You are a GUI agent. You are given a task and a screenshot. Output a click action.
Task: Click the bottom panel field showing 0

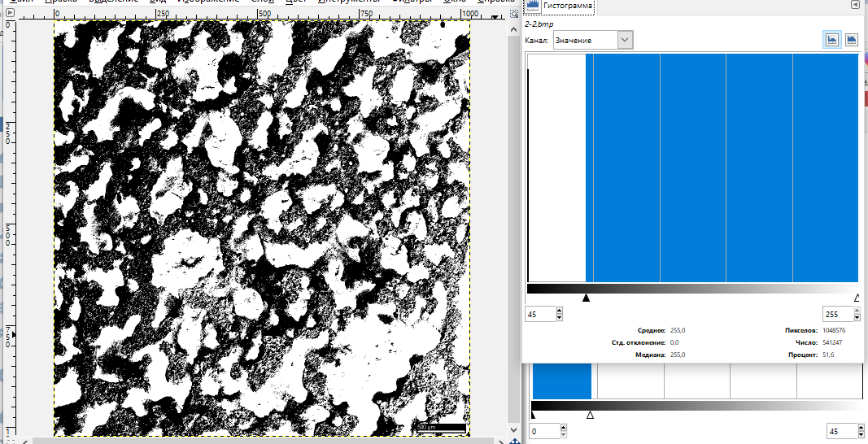point(543,431)
